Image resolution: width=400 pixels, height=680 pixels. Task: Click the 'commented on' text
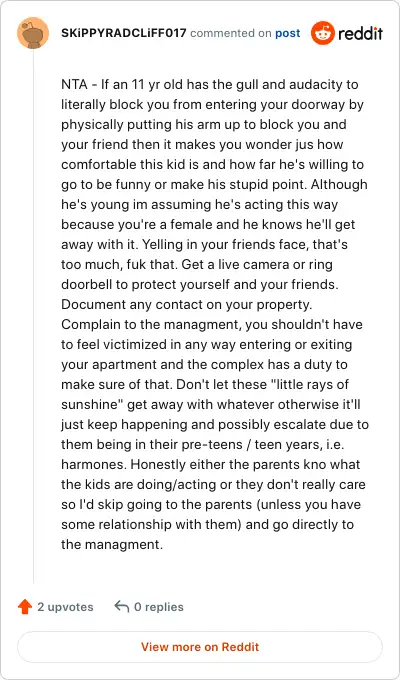click(x=231, y=33)
